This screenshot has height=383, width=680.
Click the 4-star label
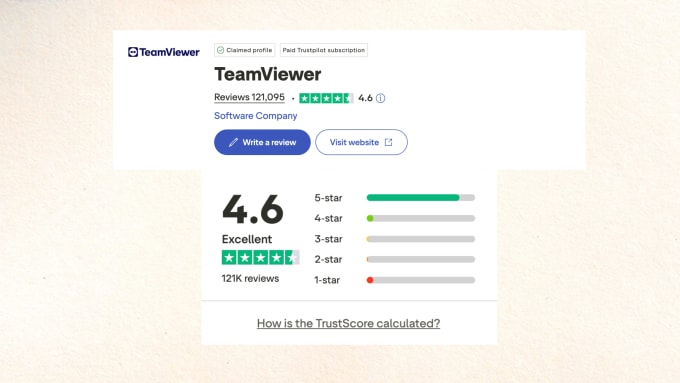pyautogui.click(x=328, y=218)
